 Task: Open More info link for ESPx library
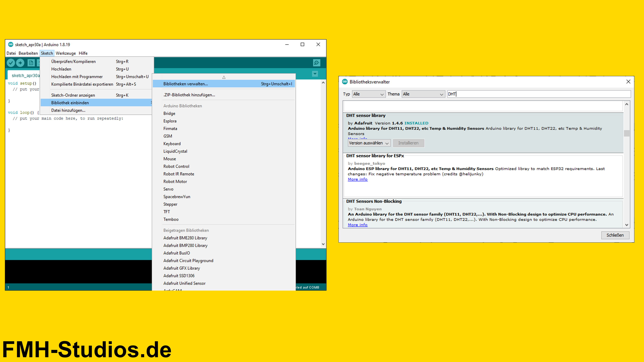[358, 179]
